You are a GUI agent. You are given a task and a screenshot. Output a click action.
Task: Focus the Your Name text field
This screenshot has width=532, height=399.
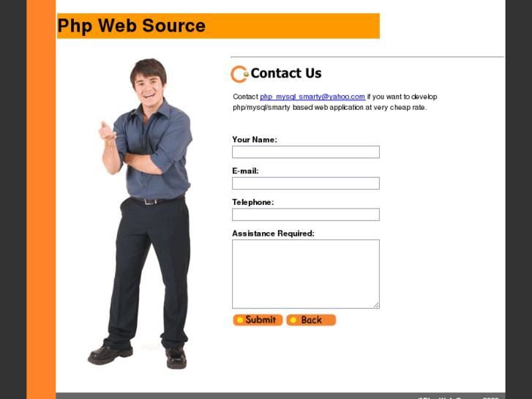click(x=306, y=152)
